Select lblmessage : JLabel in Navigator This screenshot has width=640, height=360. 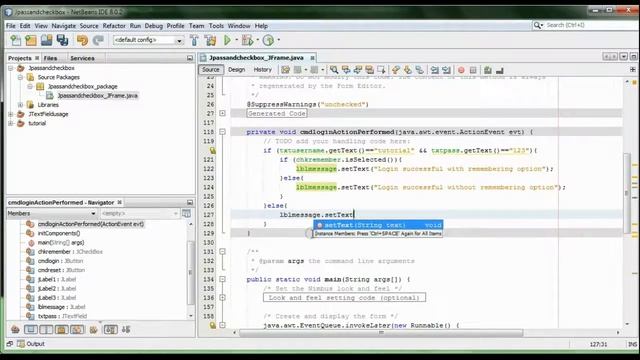[61, 307]
